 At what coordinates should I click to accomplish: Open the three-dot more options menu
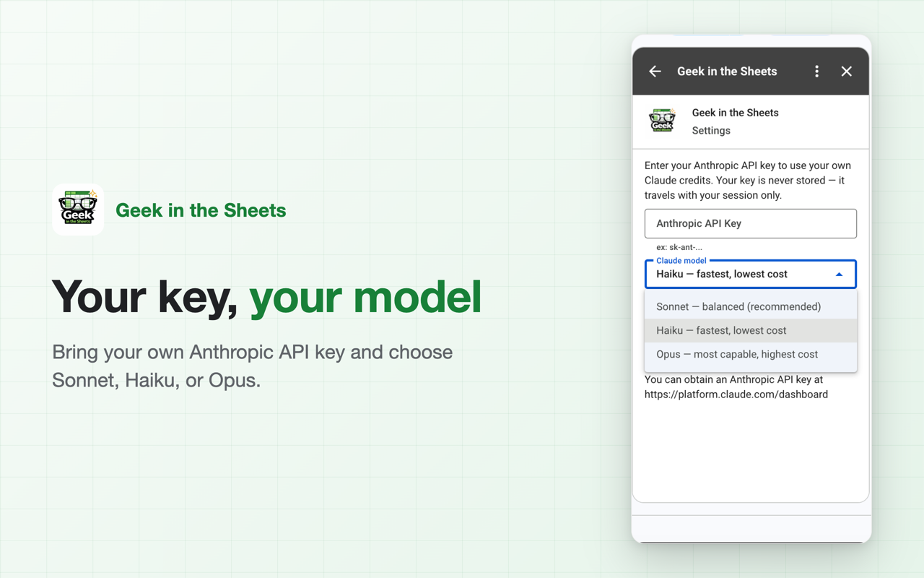click(816, 72)
